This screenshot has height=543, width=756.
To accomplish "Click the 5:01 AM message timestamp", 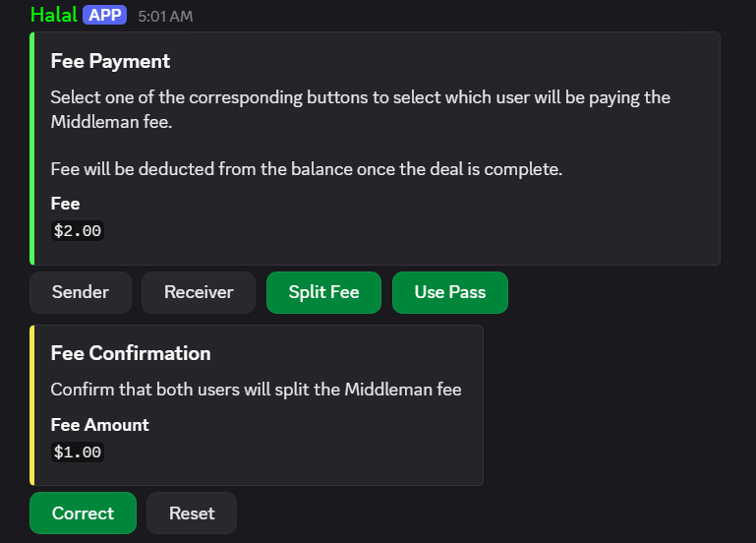I will click(x=165, y=16).
